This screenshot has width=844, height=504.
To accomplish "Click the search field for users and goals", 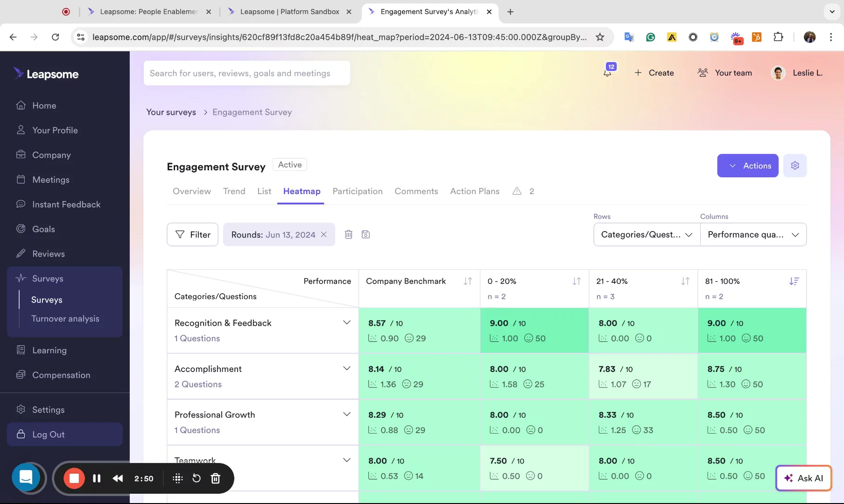I will click(x=246, y=73).
